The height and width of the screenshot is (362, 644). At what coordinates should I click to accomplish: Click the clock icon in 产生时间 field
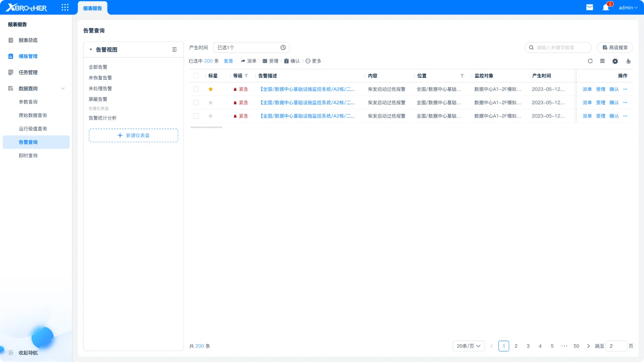tap(283, 48)
